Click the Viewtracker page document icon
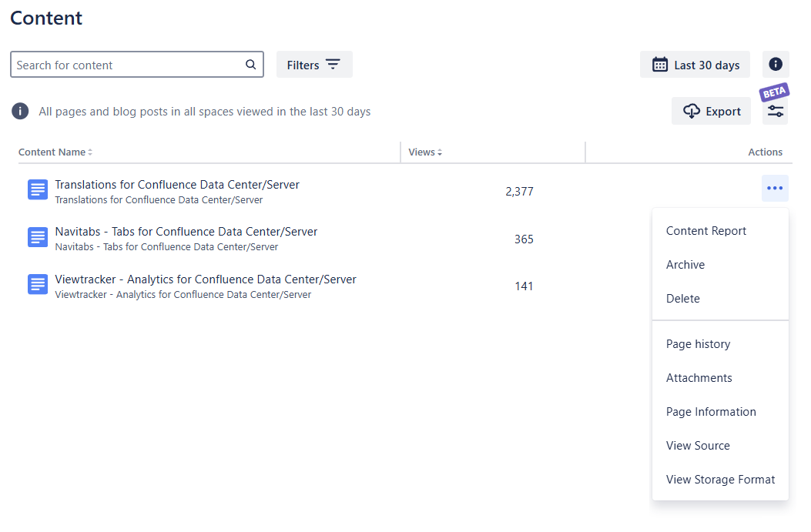The image size is (811, 532). pos(38,285)
